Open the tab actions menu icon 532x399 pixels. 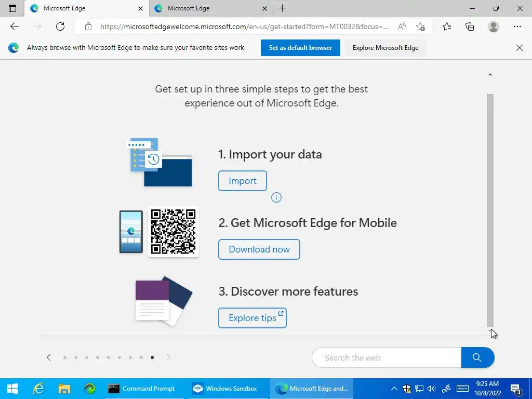(x=12, y=8)
